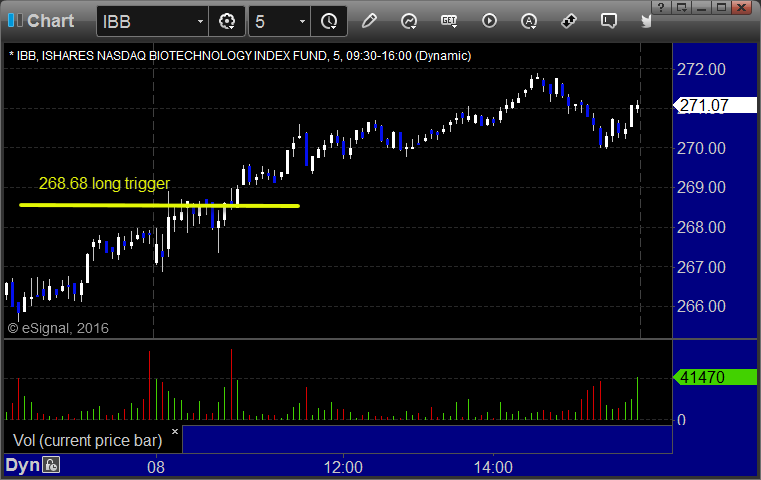Click the 41470 volume value marker

(715, 377)
